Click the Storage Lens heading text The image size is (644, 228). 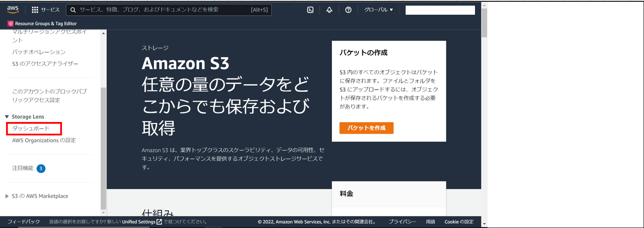(28, 117)
